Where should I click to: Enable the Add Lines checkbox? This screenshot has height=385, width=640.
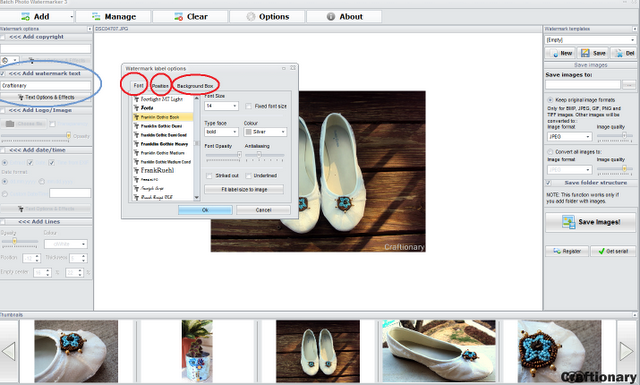[x=3, y=222]
